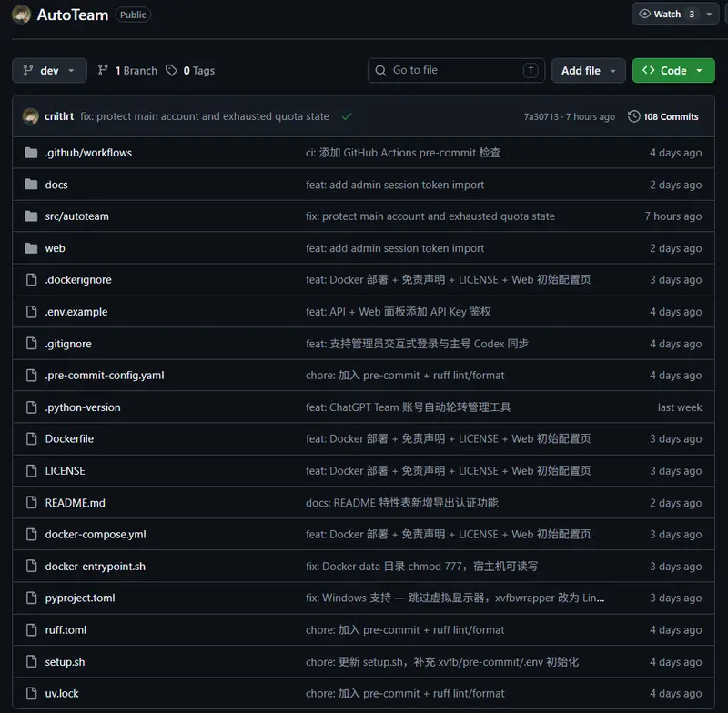Image resolution: width=728 pixels, height=713 pixels.
Task: View the 0 Tags page
Action: tap(190, 71)
